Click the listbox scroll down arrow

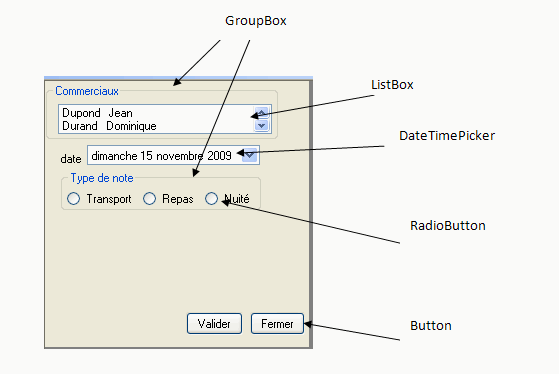[x=262, y=125]
